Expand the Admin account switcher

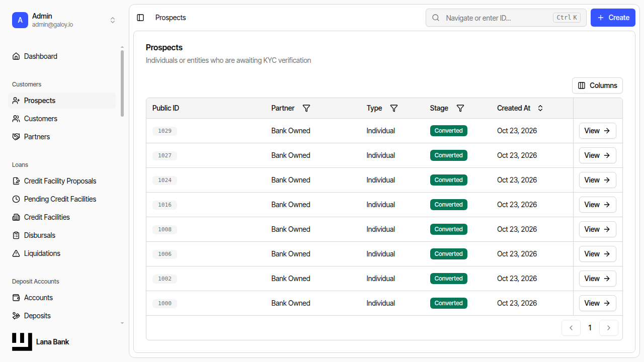tap(113, 20)
